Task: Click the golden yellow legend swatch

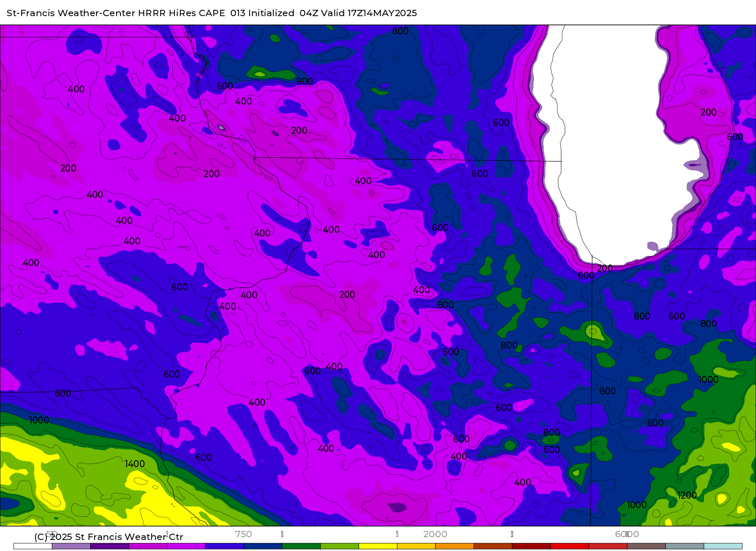Action: [x=416, y=546]
